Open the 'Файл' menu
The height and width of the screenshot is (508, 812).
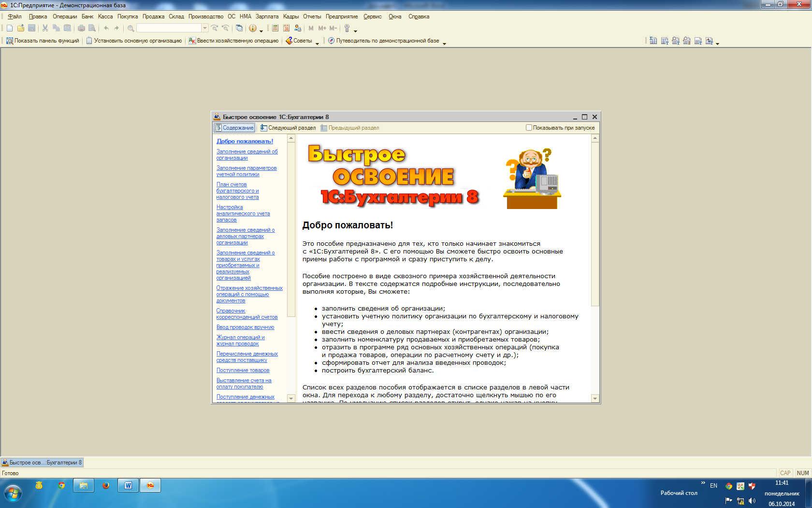pos(14,16)
